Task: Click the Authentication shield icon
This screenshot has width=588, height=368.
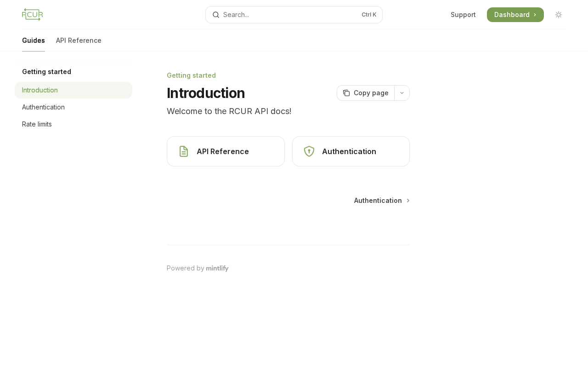Action: [x=309, y=151]
